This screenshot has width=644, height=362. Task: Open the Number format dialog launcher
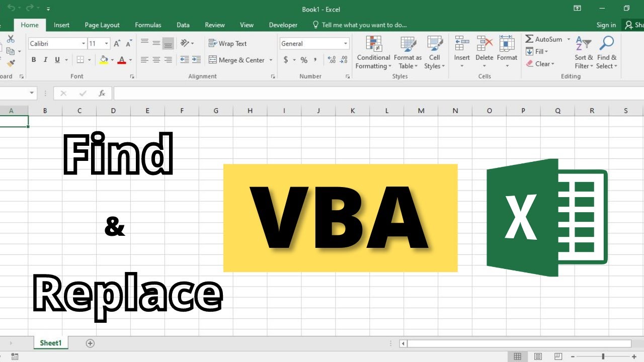[348, 76]
